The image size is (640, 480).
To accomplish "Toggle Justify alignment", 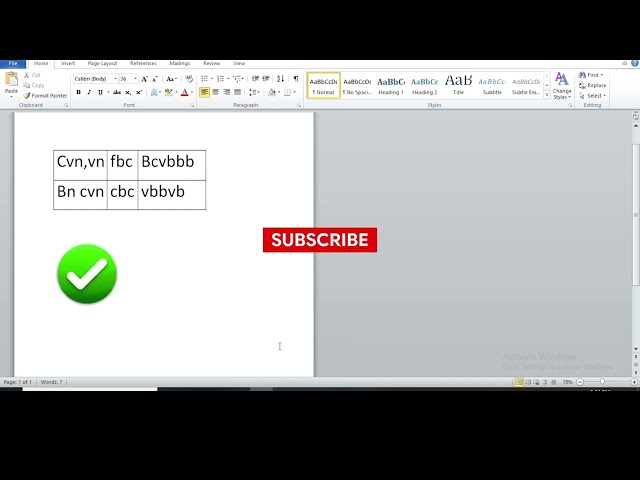I will pos(237,92).
